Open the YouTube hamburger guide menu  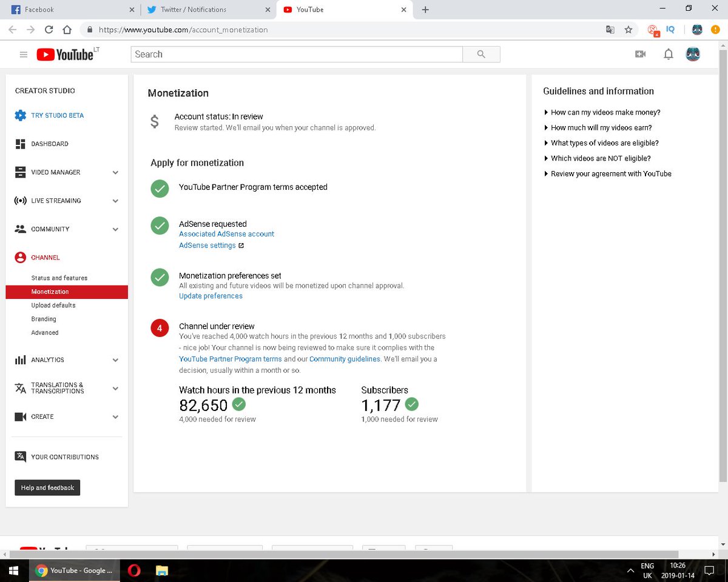pyautogui.click(x=24, y=55)
